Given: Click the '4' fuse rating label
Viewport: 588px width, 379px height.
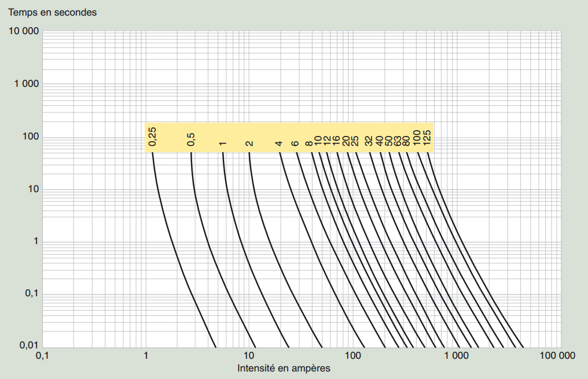Looking at the screenshot, I should 278,143.
